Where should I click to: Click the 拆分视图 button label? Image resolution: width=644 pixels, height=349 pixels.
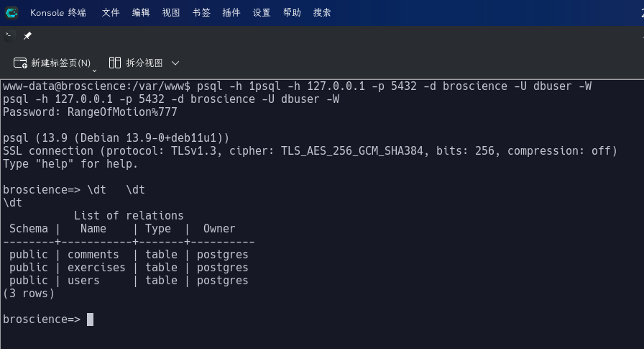[x=144, y=63]
